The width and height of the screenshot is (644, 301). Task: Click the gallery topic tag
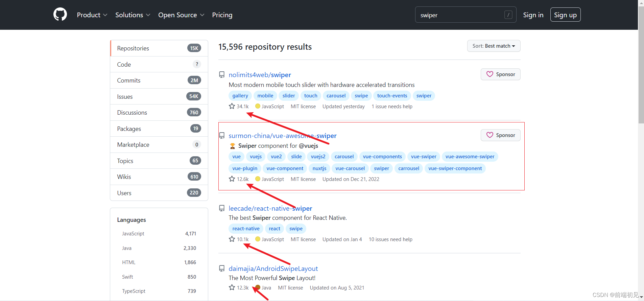point(240,96)
